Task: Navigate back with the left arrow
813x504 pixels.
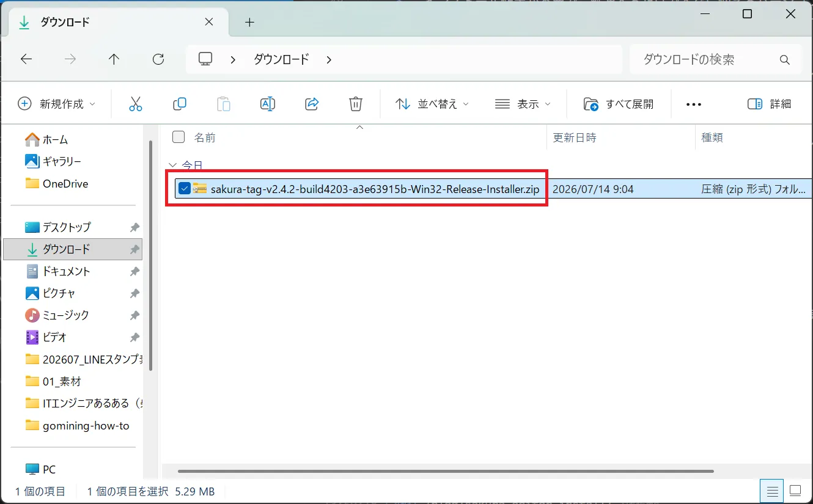Action: (26, 59)
